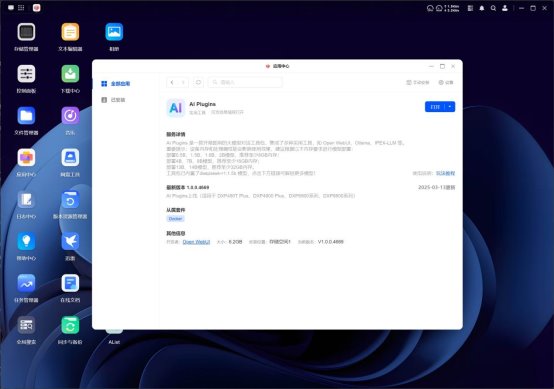The height and width of the screenshot is (389, 554).
Task: Open the Xunlei (迅雷) bird icon
Action: (70, 241)
